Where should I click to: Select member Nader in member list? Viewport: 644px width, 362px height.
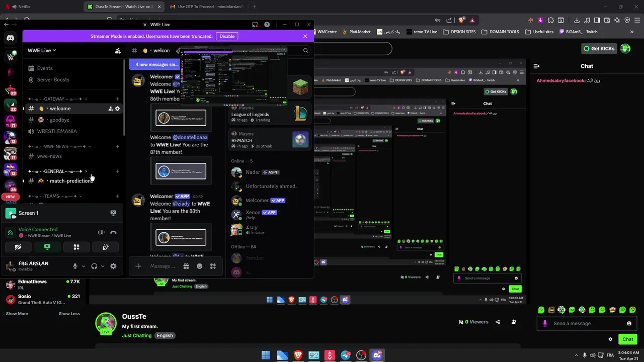[x=269, y=172]
